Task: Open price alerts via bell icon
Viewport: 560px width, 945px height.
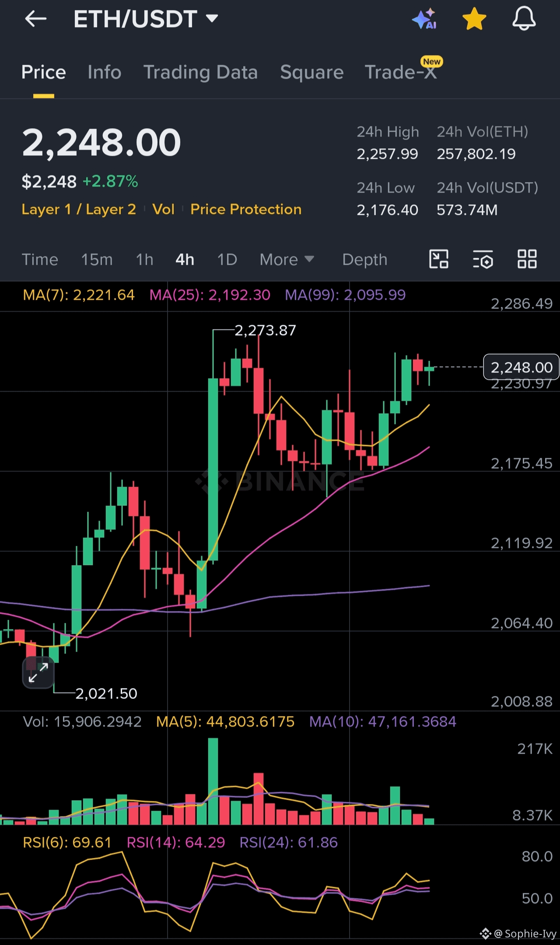Action: [x=524, y=19]
